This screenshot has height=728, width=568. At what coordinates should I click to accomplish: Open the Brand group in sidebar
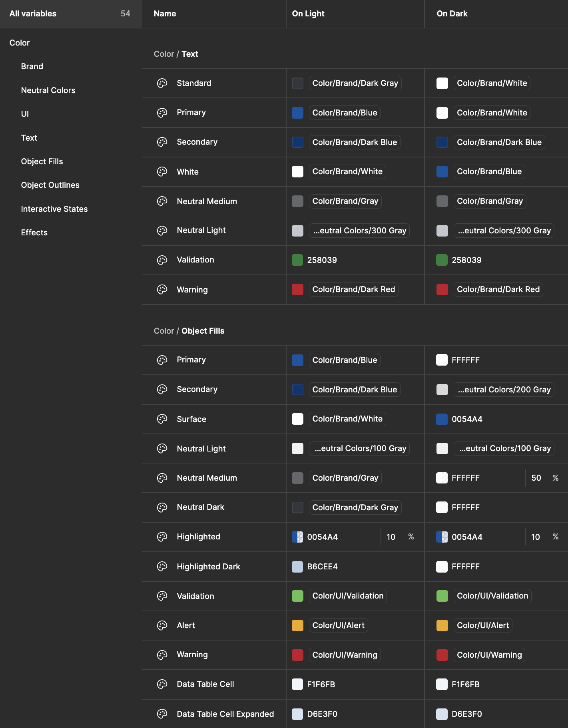coord(32,66)
